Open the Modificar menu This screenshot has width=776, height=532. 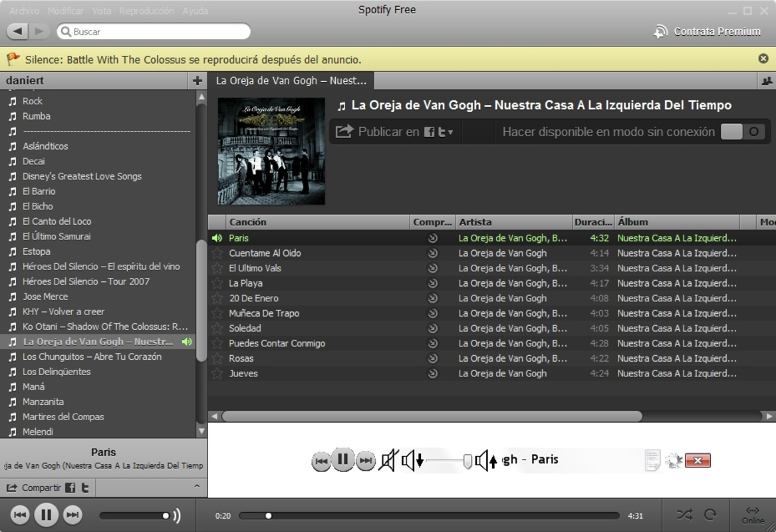click(x=65, y=11)
